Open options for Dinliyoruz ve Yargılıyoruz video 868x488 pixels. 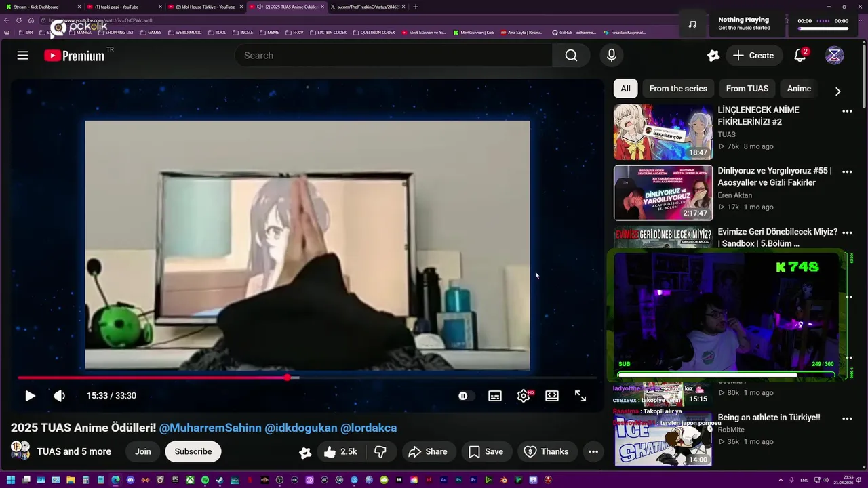pos(847,172)
